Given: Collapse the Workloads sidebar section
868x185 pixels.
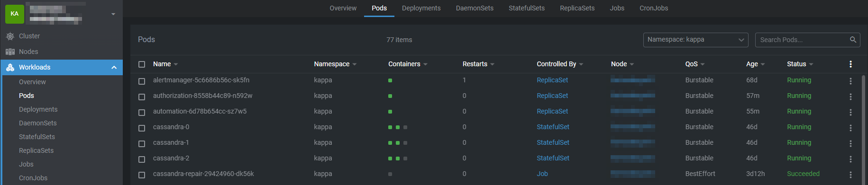Looking at the screenshot, I should (114, 68).
